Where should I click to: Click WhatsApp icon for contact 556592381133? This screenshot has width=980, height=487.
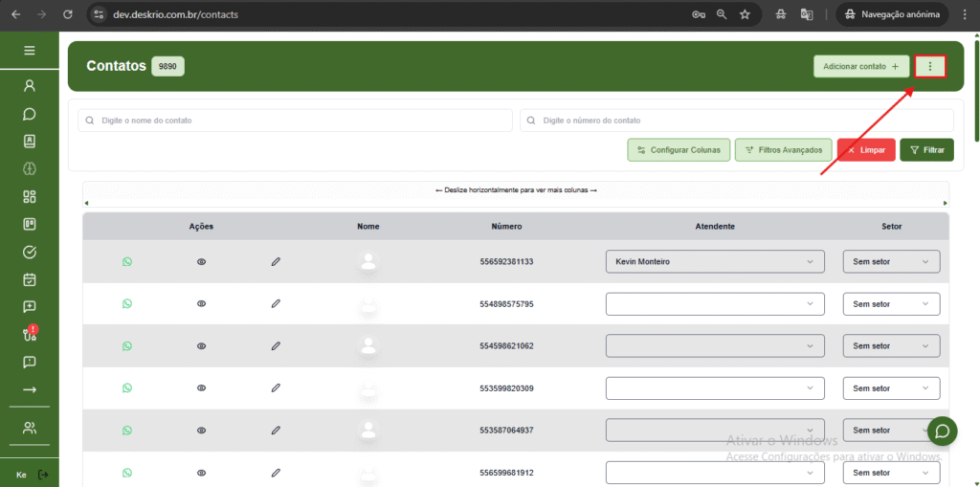click(127, 261)
